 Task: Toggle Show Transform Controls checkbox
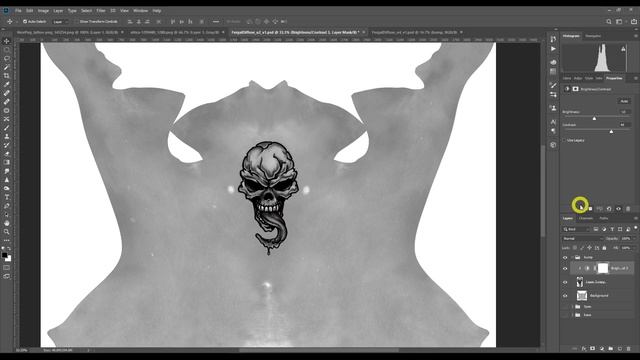pyautogui.click(x=76, y=22)
